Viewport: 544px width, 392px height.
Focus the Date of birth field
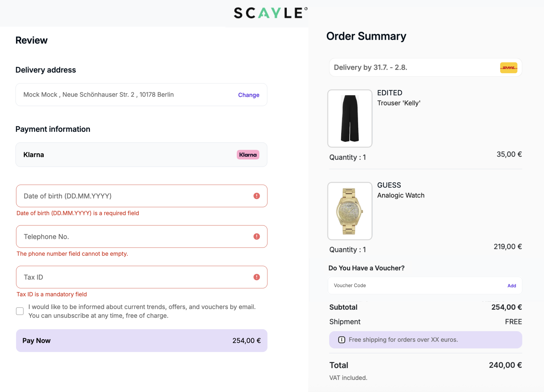click(132, 196)
